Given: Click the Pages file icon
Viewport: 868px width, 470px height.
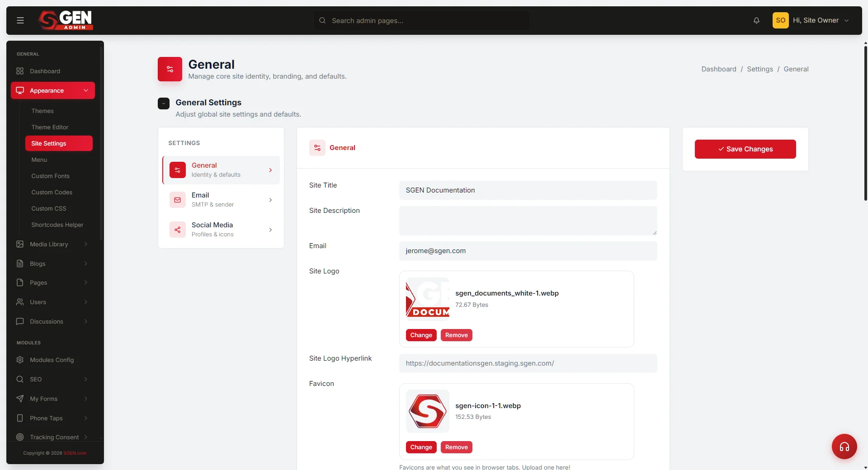Looking at the screenshot, I should [20, 282].
